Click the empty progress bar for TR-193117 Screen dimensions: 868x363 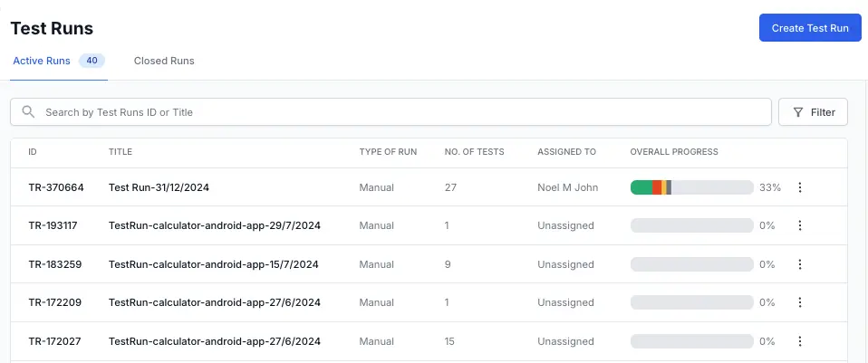[691, 225]
